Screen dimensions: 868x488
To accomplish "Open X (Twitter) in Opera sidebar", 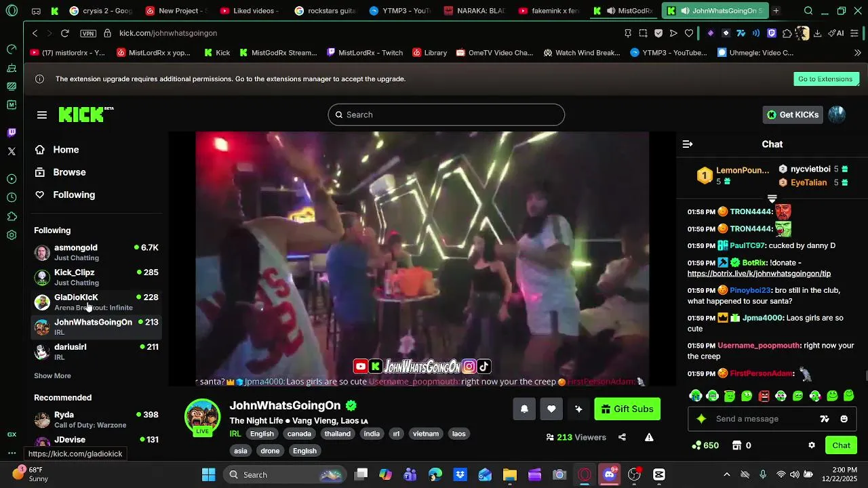I will pos(12,151).
